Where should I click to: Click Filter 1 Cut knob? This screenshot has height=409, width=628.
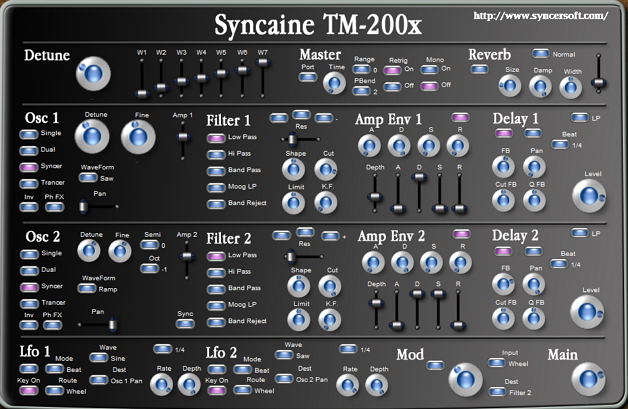(x=326, y=169)
